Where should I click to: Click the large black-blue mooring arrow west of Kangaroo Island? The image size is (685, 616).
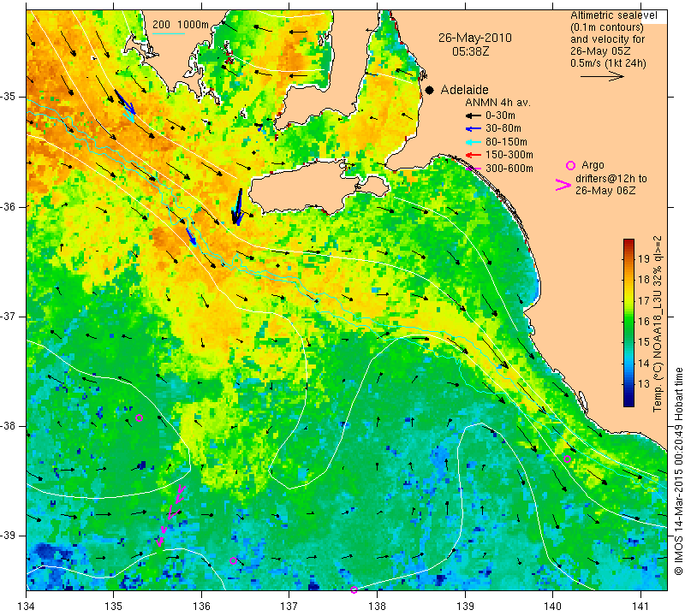237,207
